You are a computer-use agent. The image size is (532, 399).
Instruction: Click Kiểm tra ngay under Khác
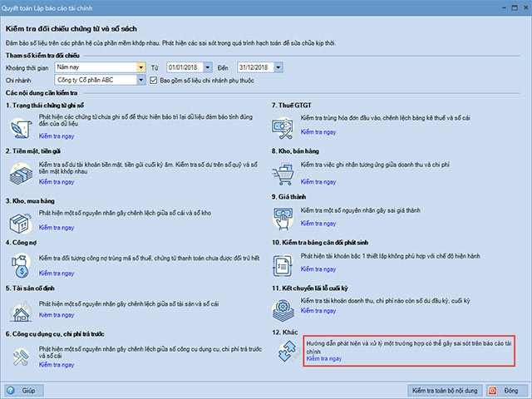[x=325, y=359]
